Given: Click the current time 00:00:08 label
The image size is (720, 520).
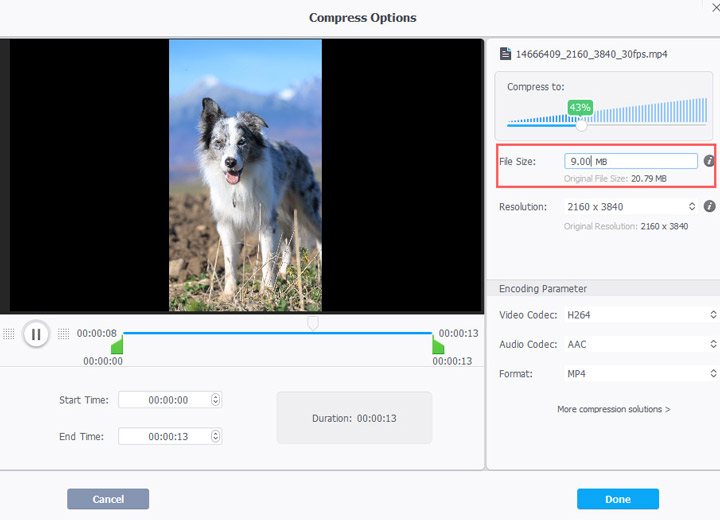Looking at the screenshot, I should pos(96,333).
